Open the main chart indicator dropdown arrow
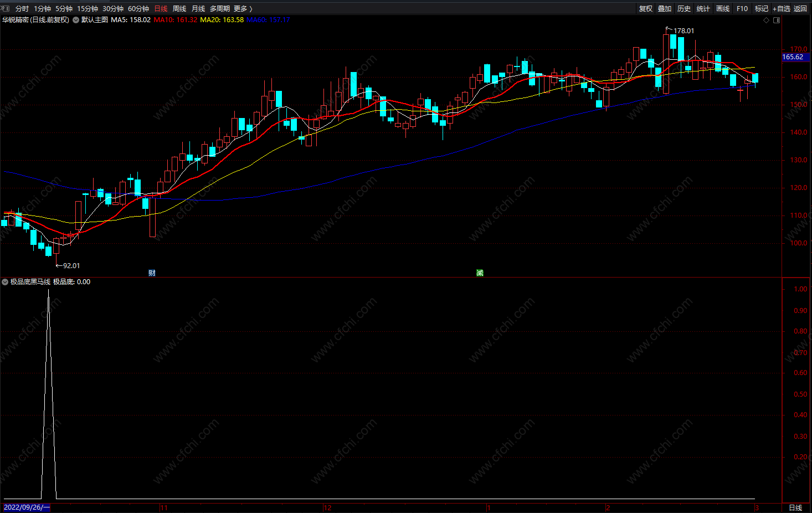Viewport: 812px width, 513px height. [76, 20]
